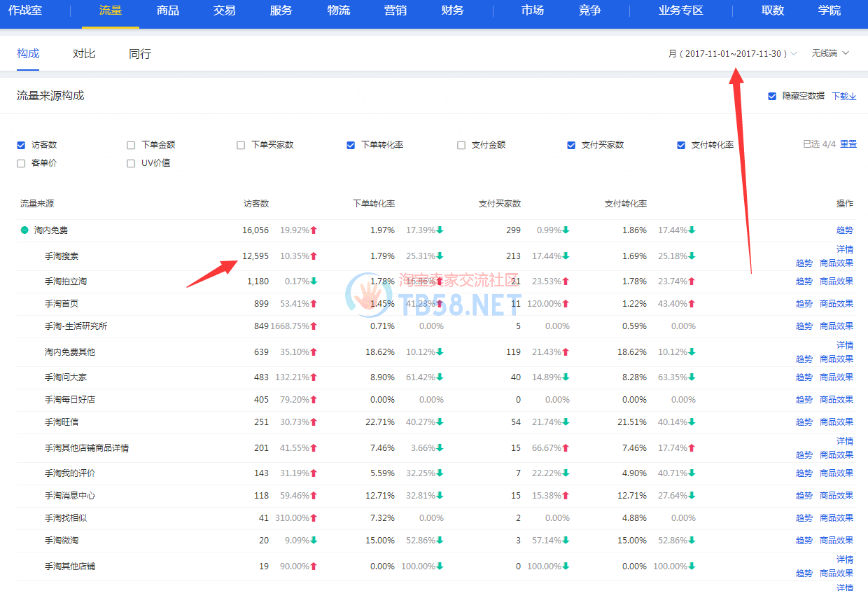
Task: Toggle the 访客数 checkbox
Action: (x=21, y=145)
